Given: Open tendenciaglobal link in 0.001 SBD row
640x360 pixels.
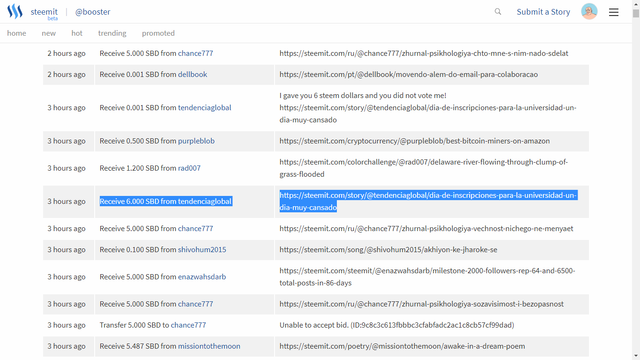Looking at the screenshot, I should point(204,107).
